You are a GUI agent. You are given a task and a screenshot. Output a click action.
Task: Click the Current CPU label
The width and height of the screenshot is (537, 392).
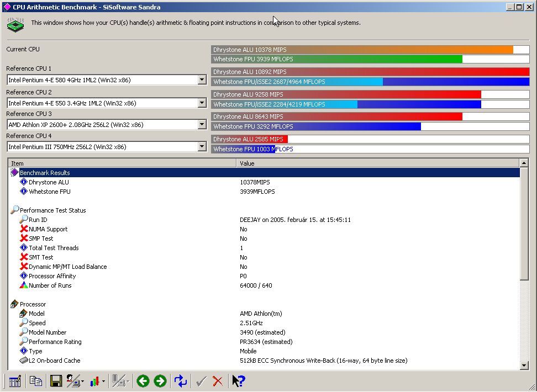click(23, 49)
